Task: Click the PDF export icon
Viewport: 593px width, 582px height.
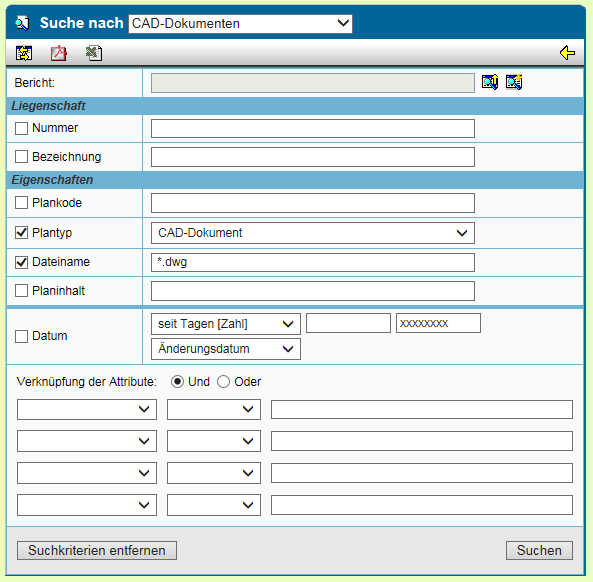Action: pos(59,53)
